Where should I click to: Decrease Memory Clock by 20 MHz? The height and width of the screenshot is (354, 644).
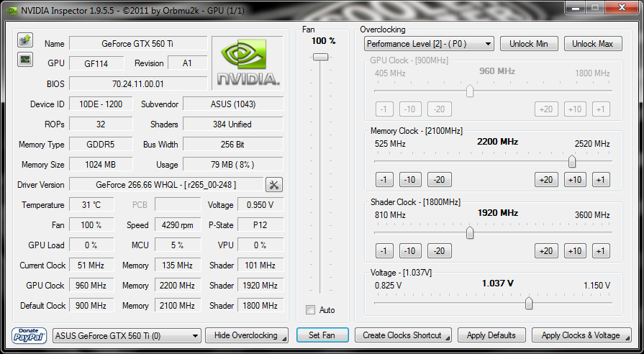click(x=440, y=179)
